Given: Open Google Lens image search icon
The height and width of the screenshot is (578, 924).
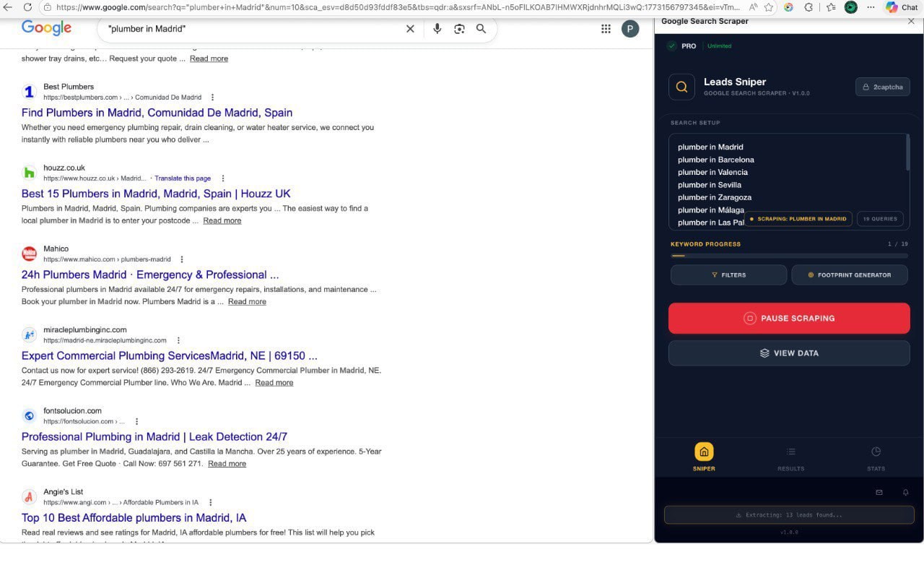Looking at the screenshot, I should pos(459,29).
